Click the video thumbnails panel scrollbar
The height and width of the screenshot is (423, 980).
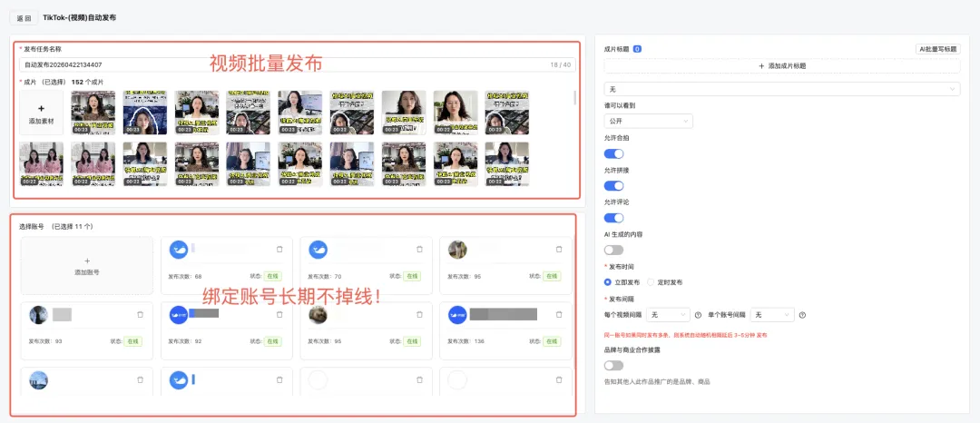(574, 97)
